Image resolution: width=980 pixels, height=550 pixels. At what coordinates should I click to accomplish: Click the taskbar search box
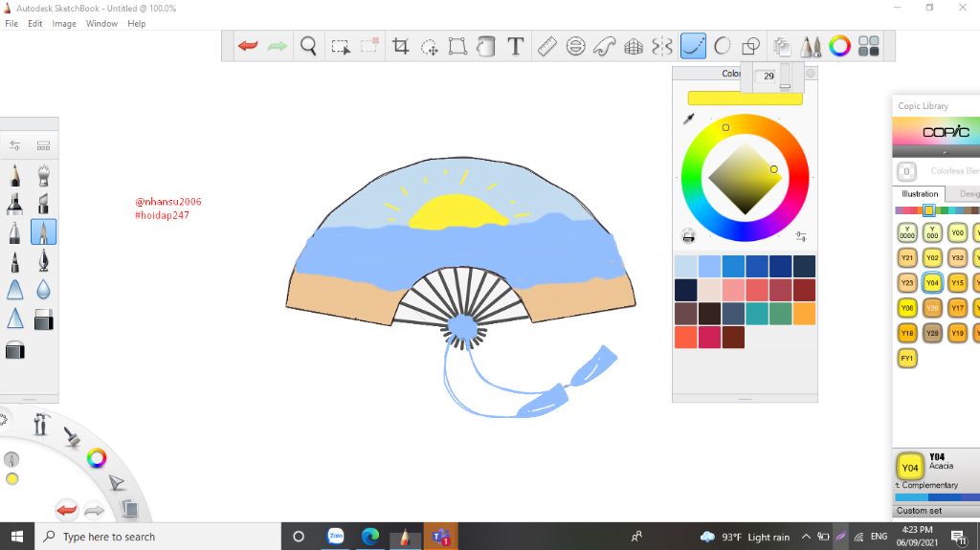158,537
